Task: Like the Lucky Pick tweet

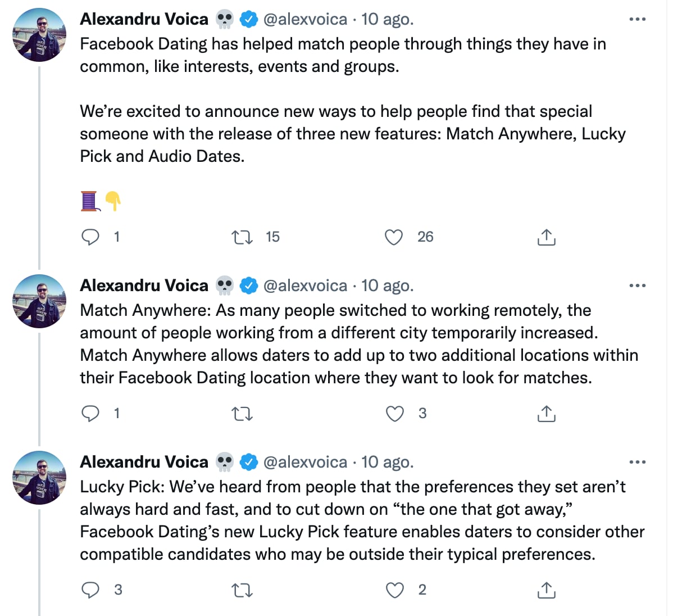Action: click(395, 590)
